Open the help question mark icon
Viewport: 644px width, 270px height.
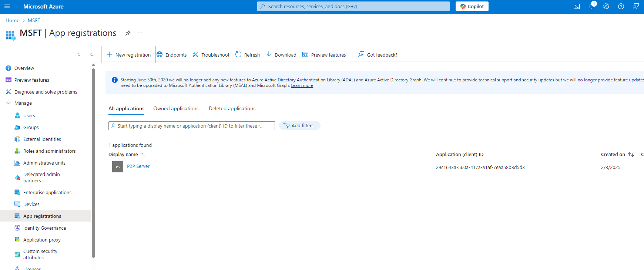(x=621, y=6)
